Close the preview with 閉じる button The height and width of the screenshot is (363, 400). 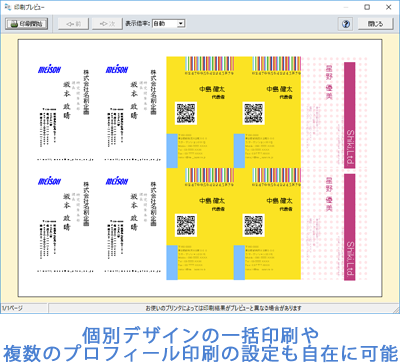coord(375,24)
